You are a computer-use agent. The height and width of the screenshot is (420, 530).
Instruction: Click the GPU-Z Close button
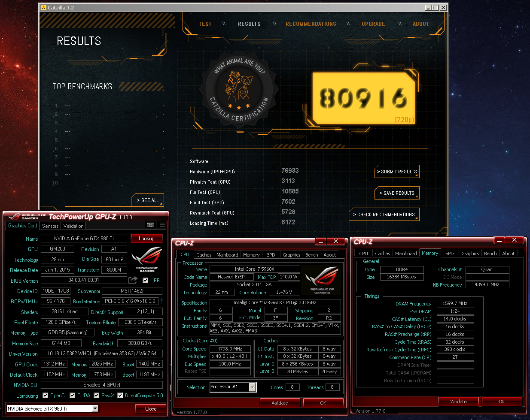click(151, 409)
